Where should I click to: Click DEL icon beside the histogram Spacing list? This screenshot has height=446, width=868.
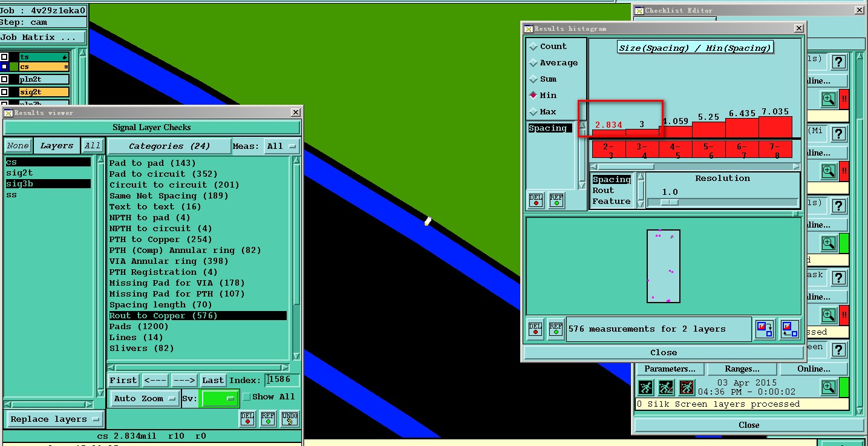[536, 201]
